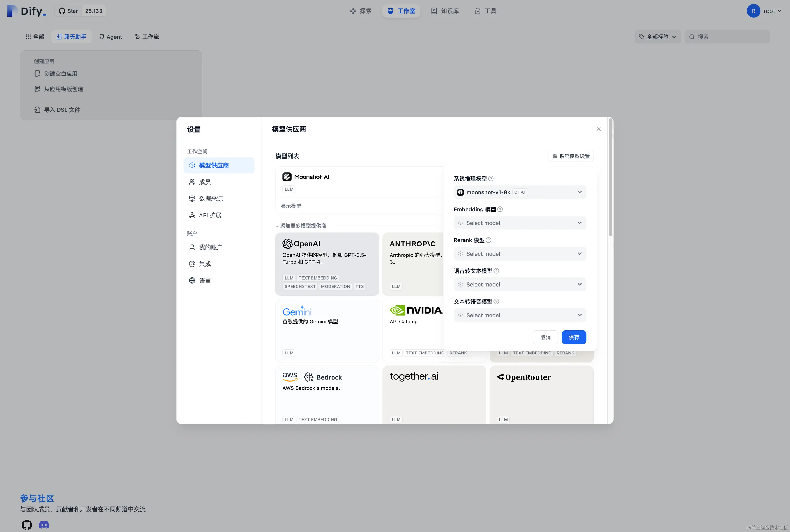
Task: Open the 工具 tab
Action: click(485, 11)
